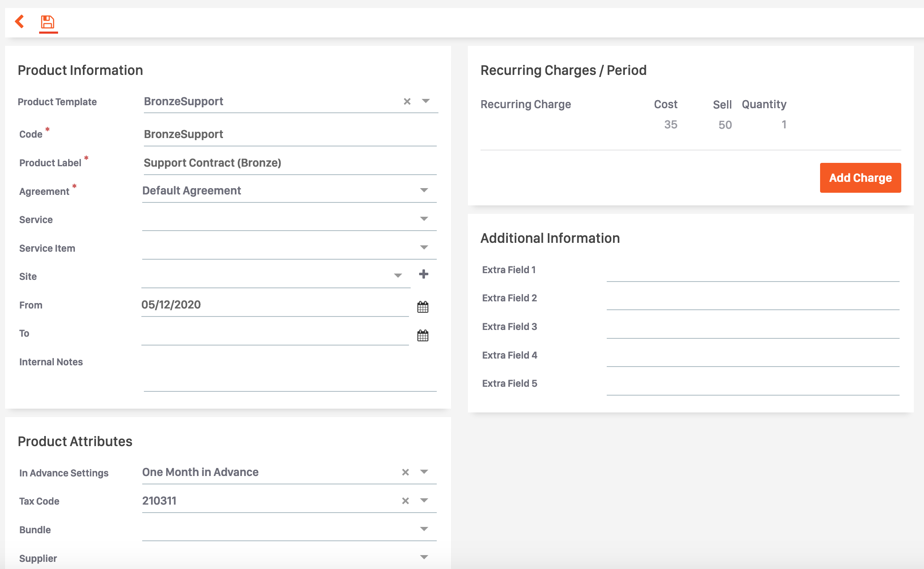
Task: Click the Add Charge button
Action: coord(860,178)
